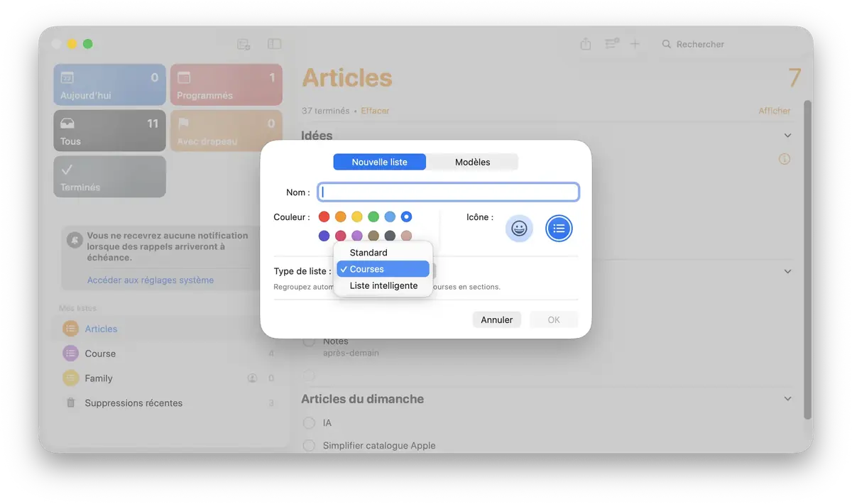Viewport: 852px width, 504px height.
Task: Select the smiley emoji icon picker
Action: coord(519,228)
